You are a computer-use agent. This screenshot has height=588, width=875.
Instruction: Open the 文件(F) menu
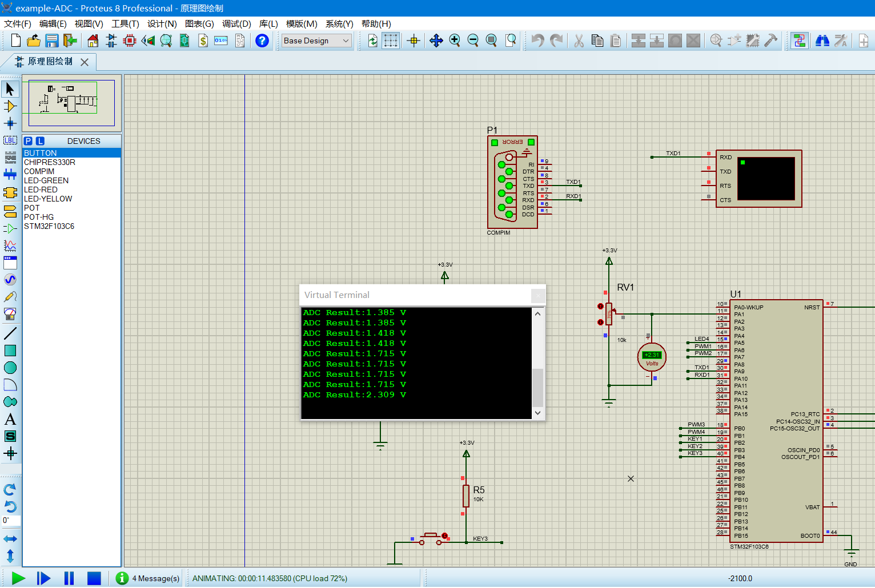coord(18,24)
